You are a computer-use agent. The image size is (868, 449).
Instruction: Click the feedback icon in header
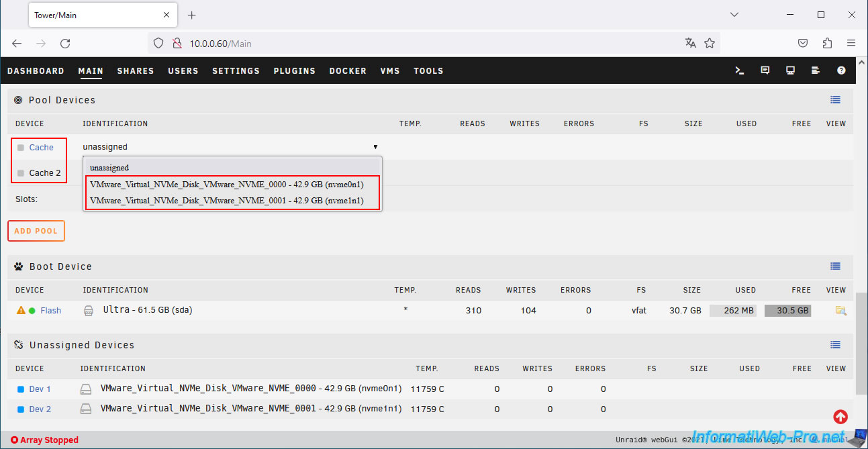click(x=765, y=70)
